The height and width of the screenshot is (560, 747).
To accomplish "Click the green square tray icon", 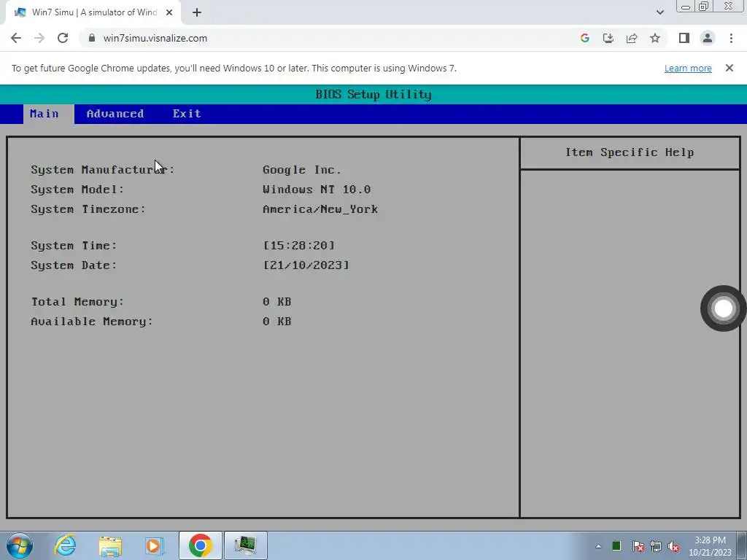I will click(x=616, y=546).
